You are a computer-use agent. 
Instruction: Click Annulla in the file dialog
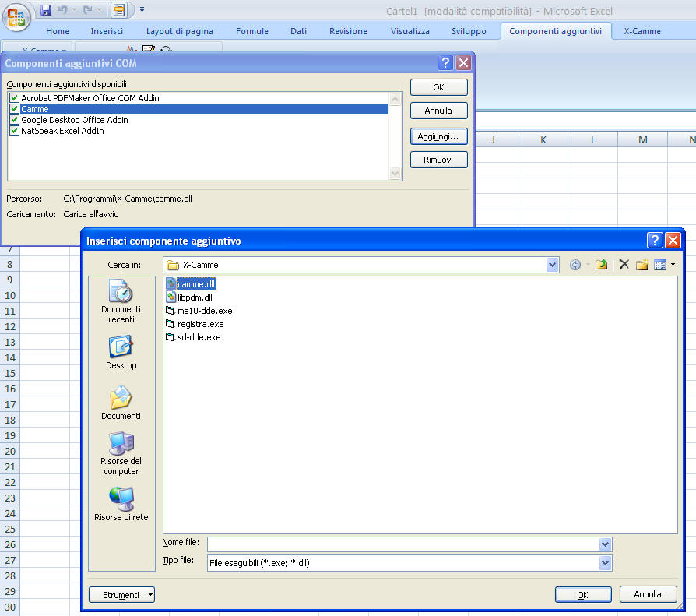tap(648, 594)
